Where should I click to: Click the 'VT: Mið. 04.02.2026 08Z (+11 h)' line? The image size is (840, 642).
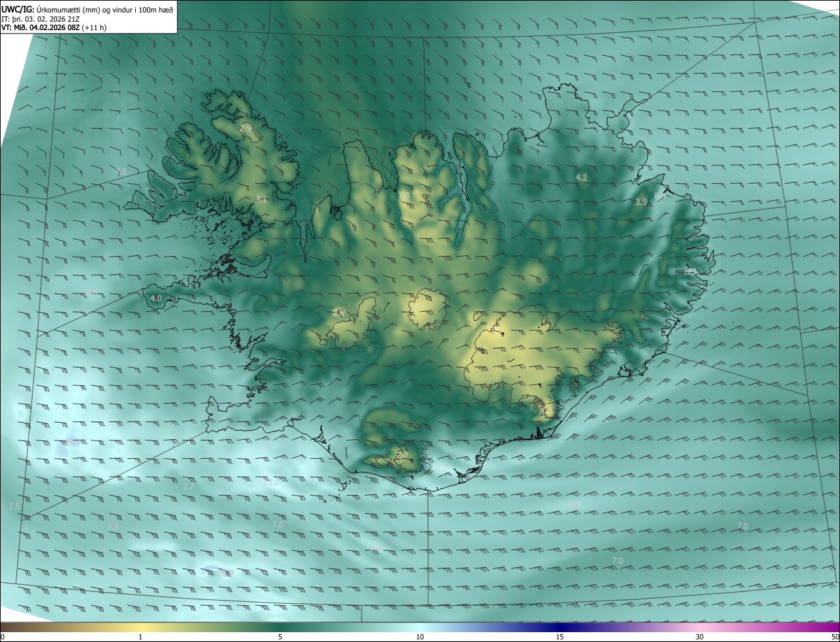click(54, 28)
